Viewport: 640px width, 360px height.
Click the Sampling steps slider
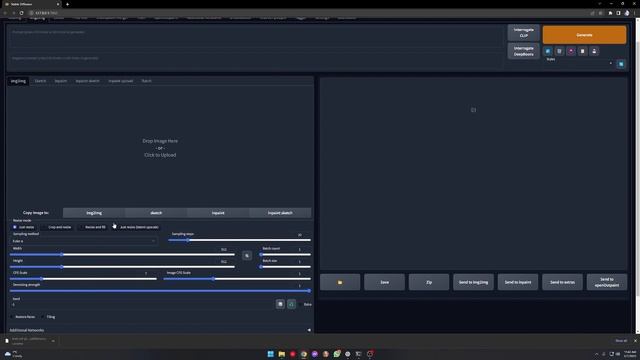point(239,240)
